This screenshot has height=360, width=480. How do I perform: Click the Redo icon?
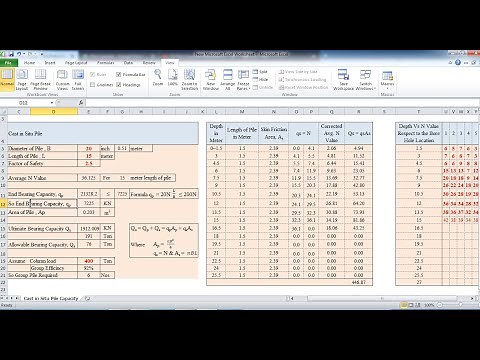[x=30, y=54]
